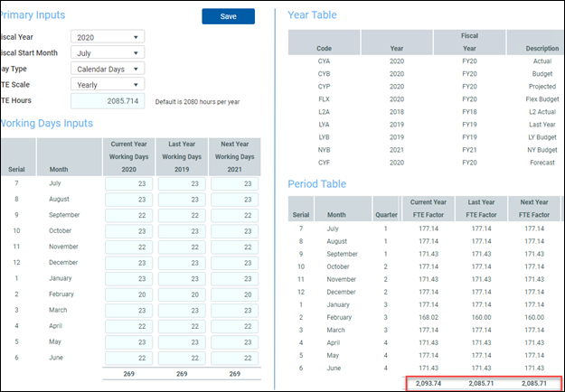Open the Day Type dropdown
565x392 pixels.
(107, 69)
